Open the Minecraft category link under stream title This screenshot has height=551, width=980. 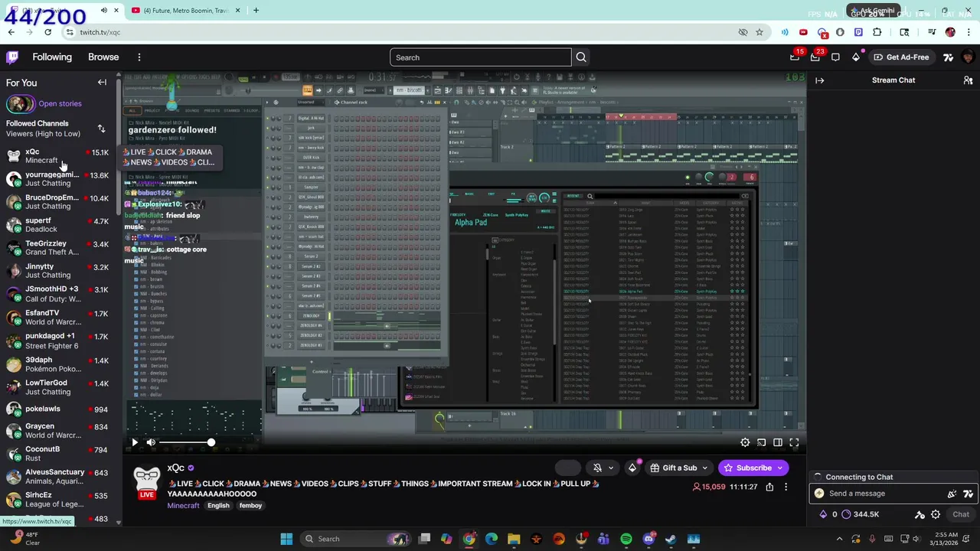point(183,506)
